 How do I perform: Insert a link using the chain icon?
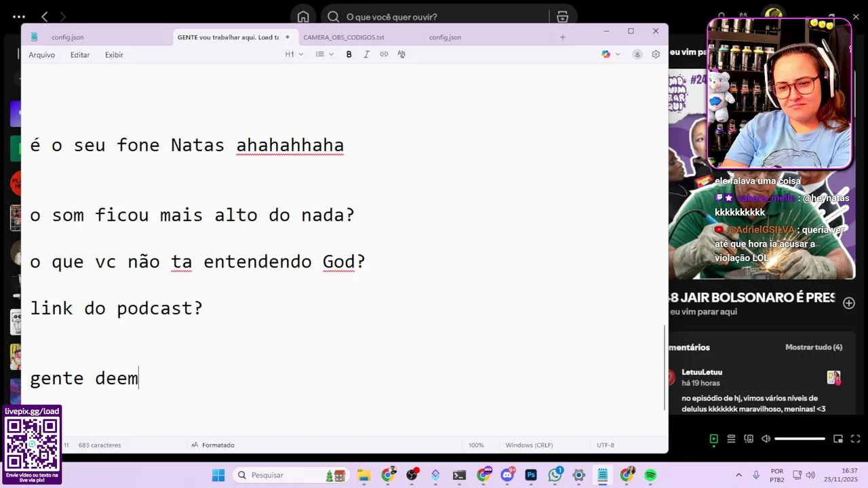tap(384, 54)
